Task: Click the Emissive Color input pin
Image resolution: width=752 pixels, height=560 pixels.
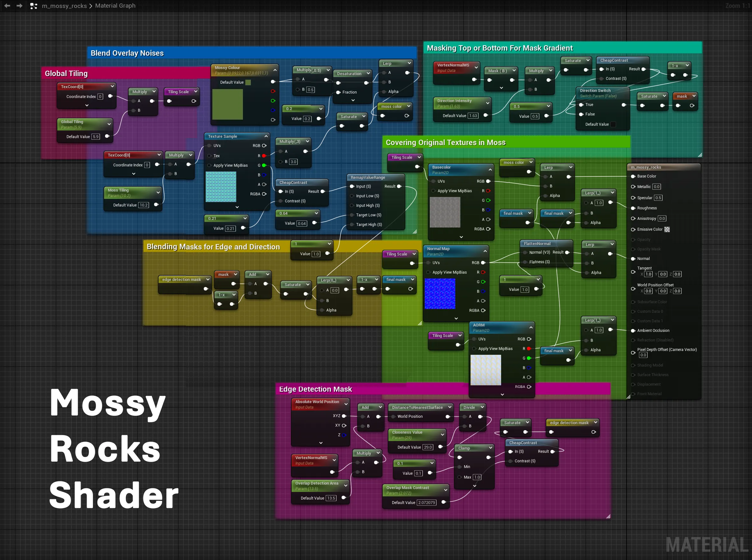Action: [x=633, y=229]
